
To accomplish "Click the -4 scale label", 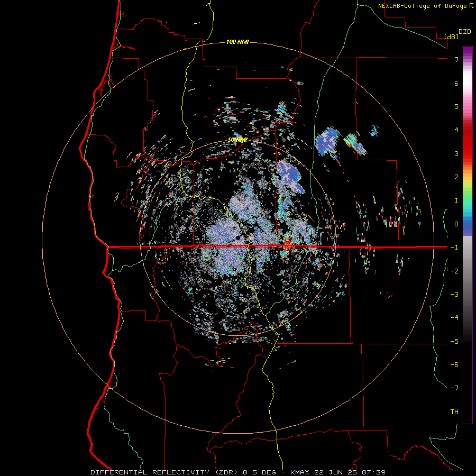I will [x=454, y=318].
